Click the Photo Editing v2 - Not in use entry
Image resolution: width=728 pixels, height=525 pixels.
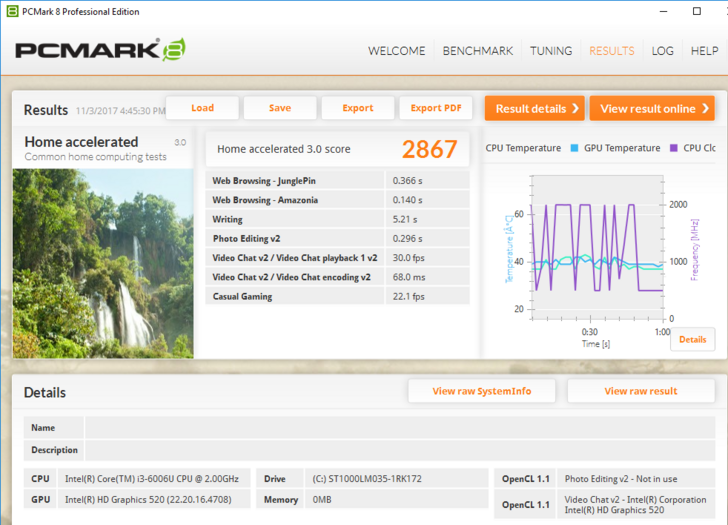621,479
